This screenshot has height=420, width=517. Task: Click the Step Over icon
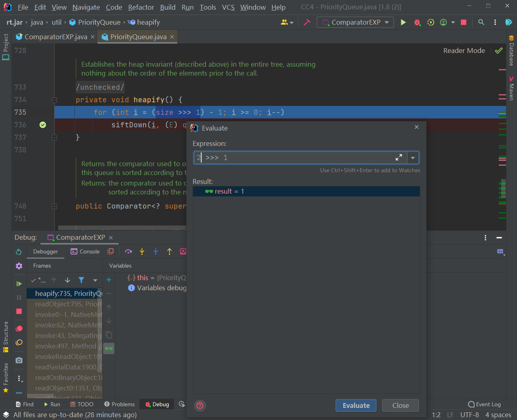click(x=128, y=251)
